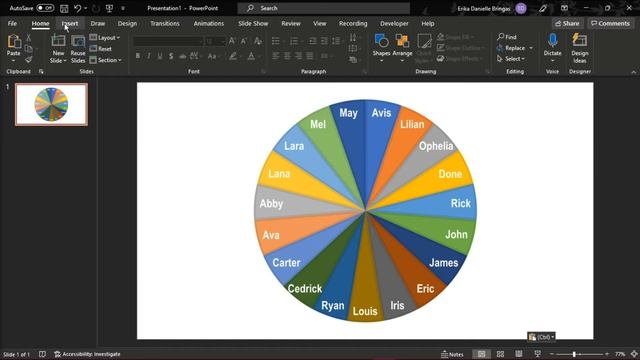This screenshot has height=360, width=640.
Task: Click the Numbering list icon
Action: 294,41
